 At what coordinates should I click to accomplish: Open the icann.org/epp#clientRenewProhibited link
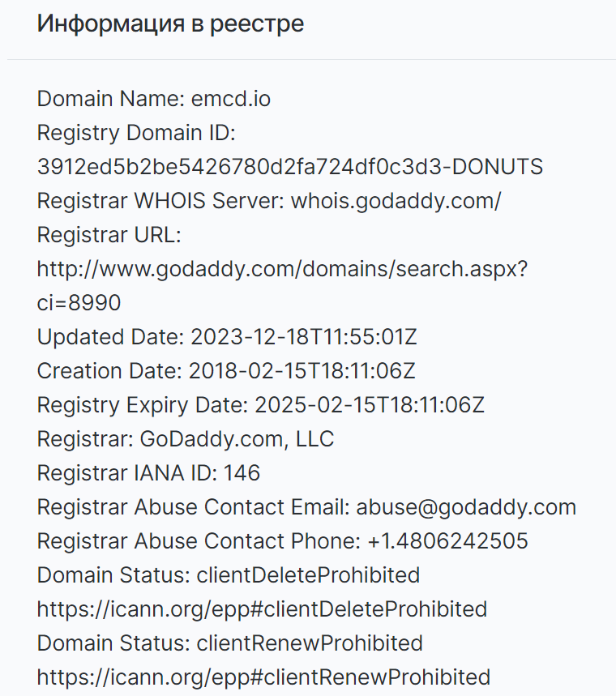[x=263, y=677]
